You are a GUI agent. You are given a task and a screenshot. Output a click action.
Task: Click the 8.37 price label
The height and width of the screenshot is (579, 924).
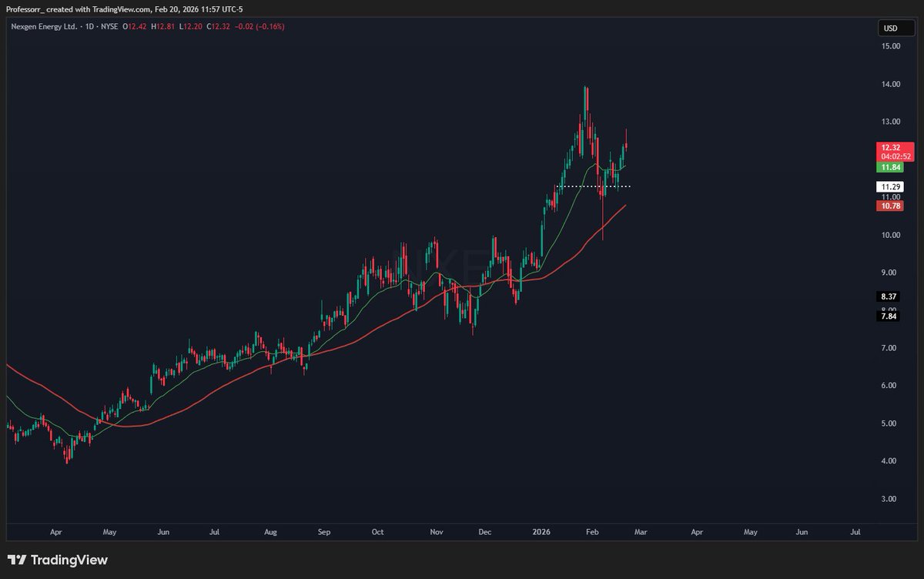click(890, 296)
